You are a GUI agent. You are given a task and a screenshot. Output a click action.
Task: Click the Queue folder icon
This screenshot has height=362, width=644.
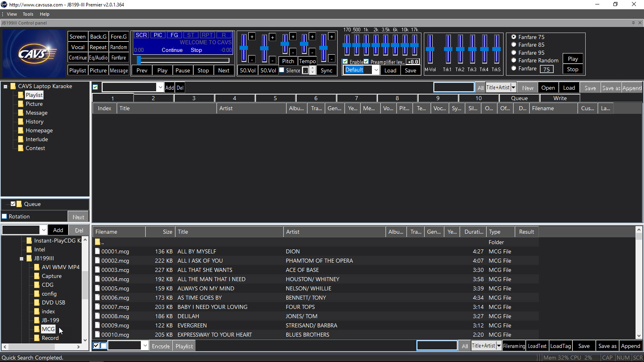point(19,204)
